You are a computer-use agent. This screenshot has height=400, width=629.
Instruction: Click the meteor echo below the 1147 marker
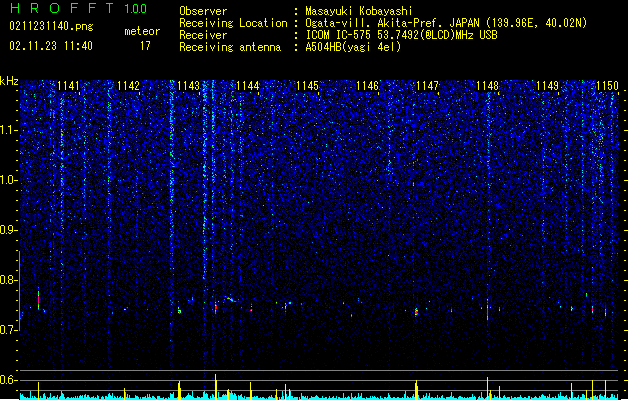(x=416, y=311)
